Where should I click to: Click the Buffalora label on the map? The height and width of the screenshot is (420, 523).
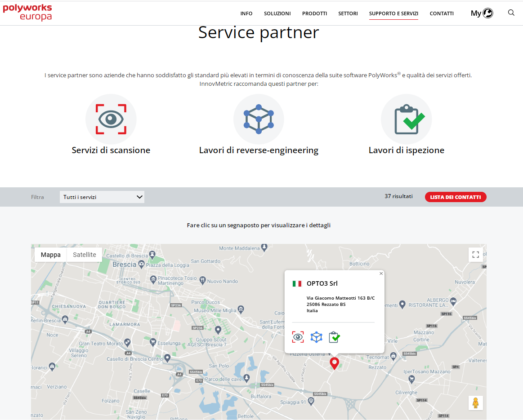tap(261, 396)
